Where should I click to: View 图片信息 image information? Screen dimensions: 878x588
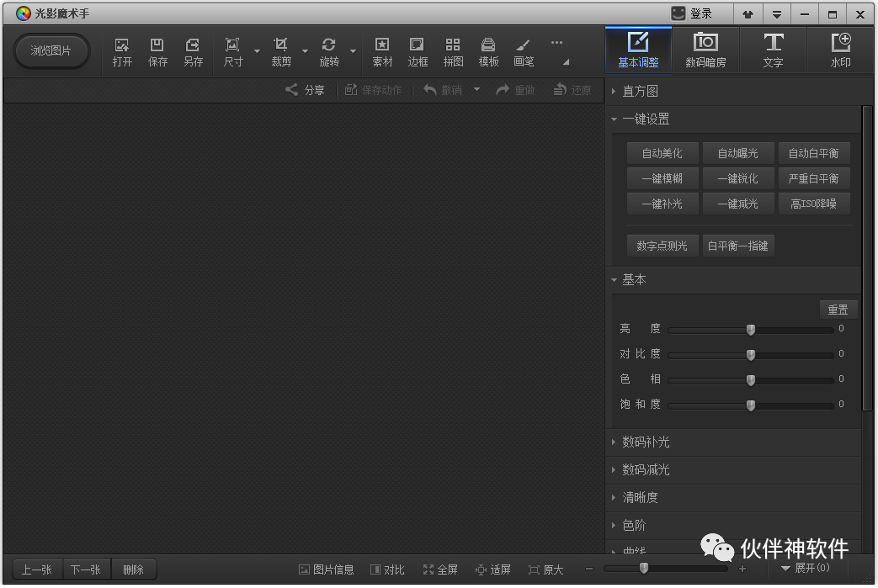[x=327, y=569]
